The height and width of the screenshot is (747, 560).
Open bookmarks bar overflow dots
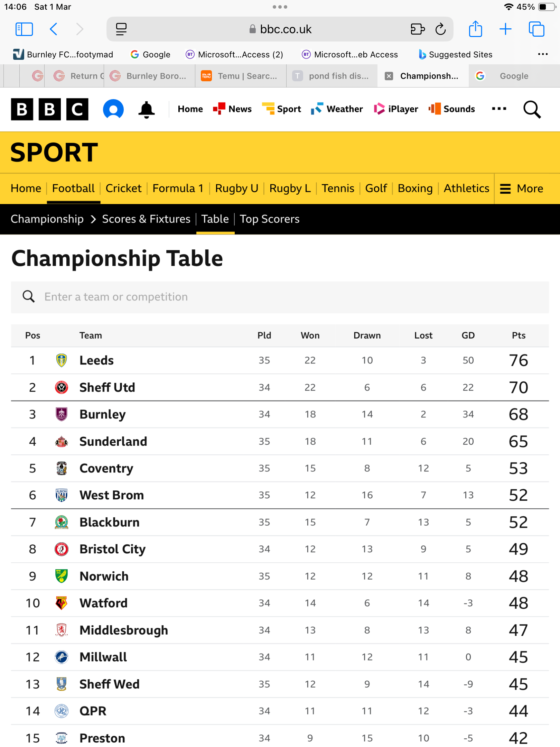pos(542,54)
